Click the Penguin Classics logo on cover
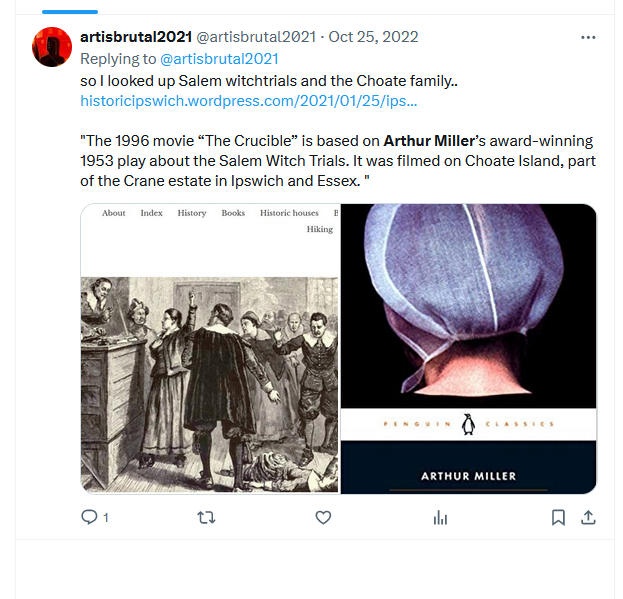The width and height of the screenshot is (623, 599). pos(468,424)
